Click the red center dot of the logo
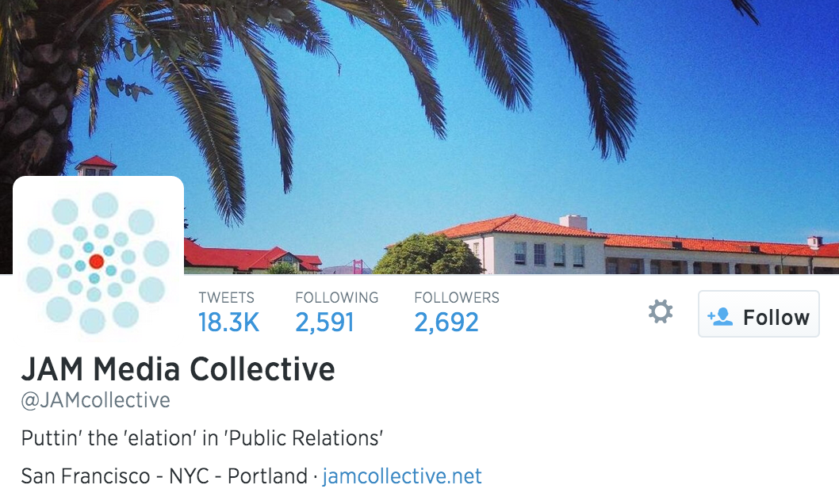The image size is (839, 504). [96, 262]
